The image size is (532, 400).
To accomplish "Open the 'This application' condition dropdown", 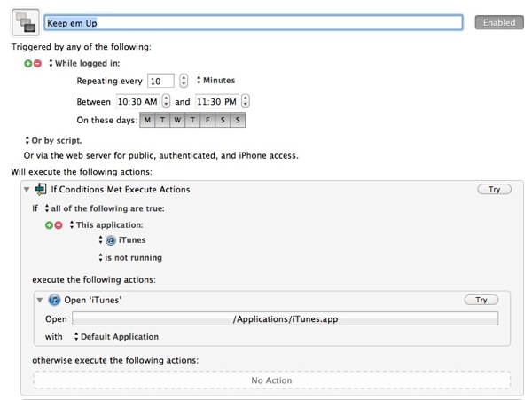I will [106, 225].
